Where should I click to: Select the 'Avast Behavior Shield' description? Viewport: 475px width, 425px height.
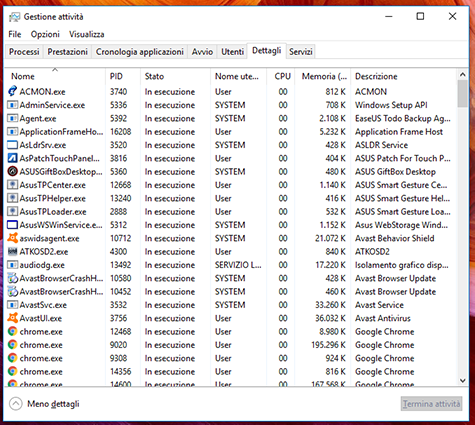395,238
